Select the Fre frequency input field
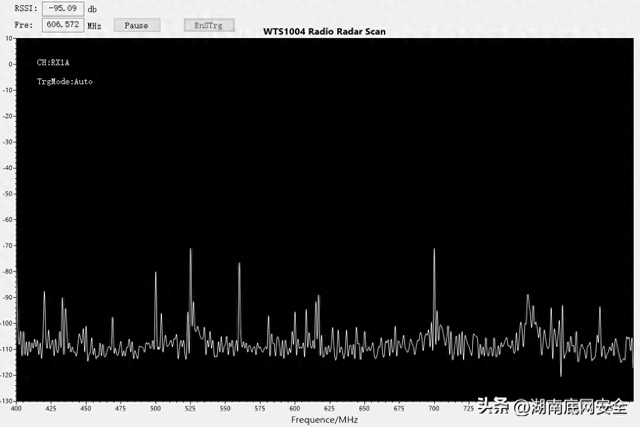 click(63, 25)
